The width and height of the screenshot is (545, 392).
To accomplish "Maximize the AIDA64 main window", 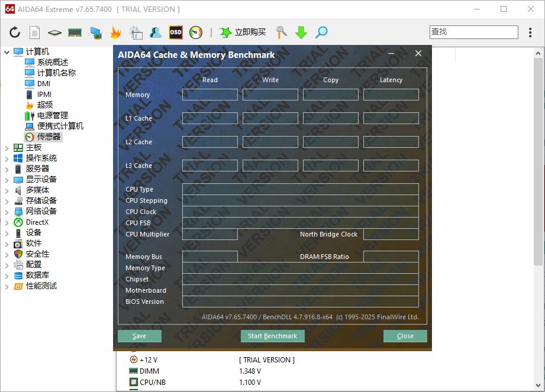I will pos(504,9).
